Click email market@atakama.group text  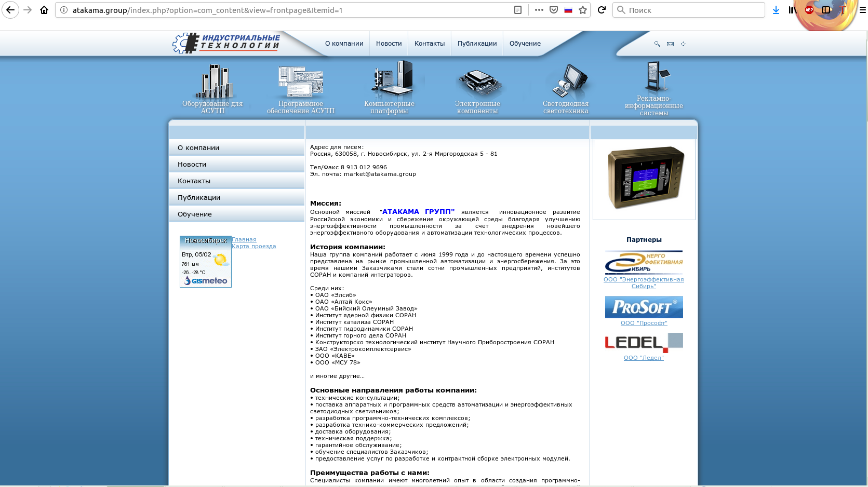coord(380,174)
